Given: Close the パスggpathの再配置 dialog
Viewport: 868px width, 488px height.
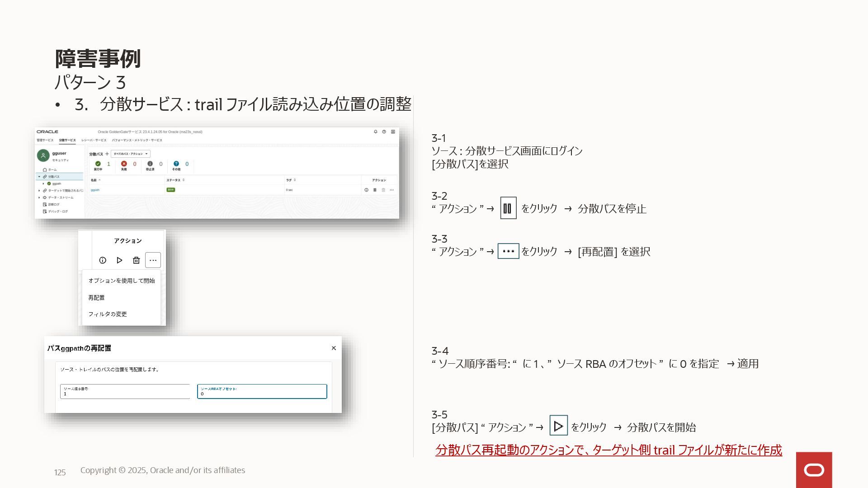Looking at the screenshot, I should pos(334,348).
